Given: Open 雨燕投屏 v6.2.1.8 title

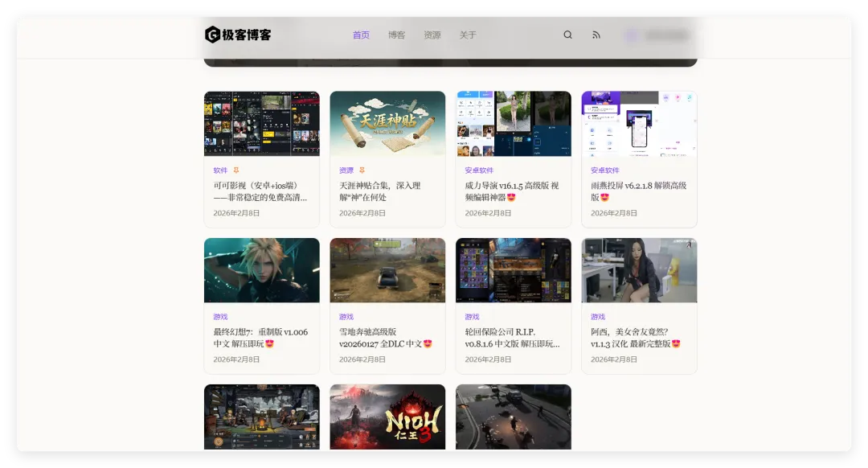Looking at the screenshot, I should click(x=638, y=191).
